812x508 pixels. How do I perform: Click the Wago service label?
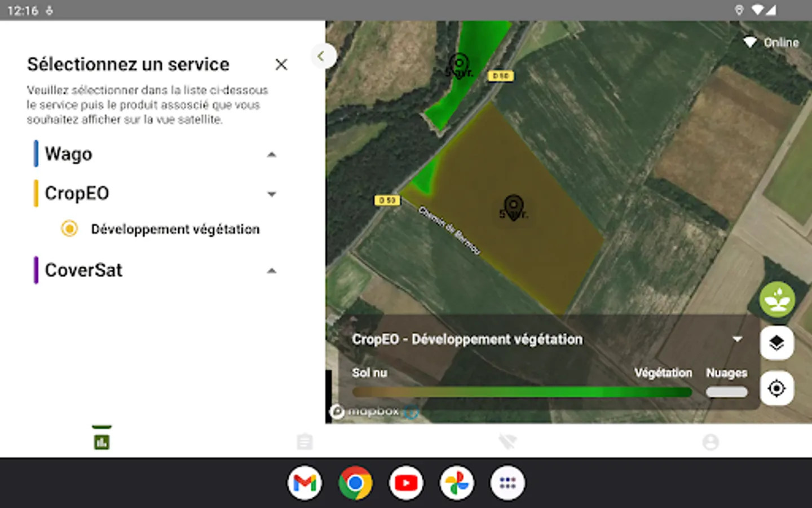point(68,154)
